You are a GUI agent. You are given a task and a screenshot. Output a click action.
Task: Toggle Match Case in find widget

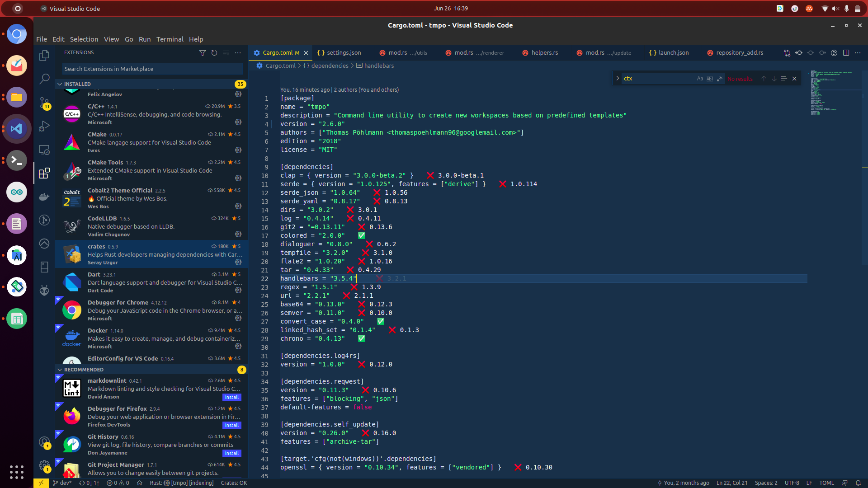[700, 79]
